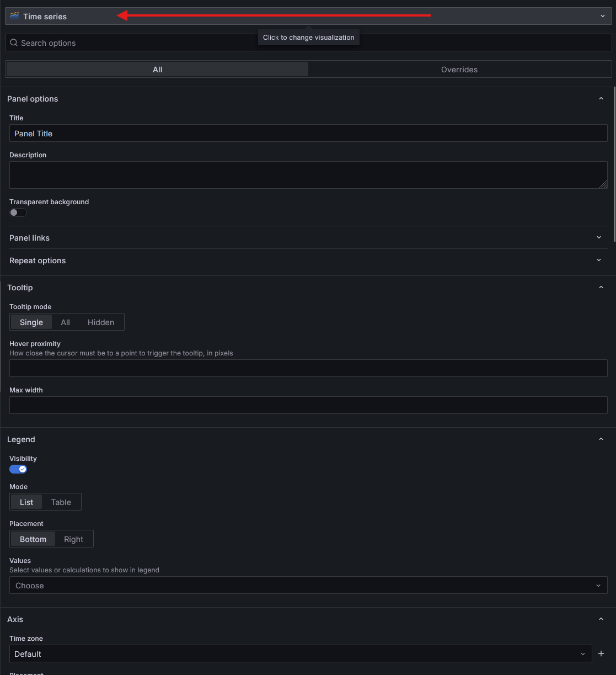Collapse the Axis section chevron
This screenshot has width=616, height=675.
tap(601, 619)
